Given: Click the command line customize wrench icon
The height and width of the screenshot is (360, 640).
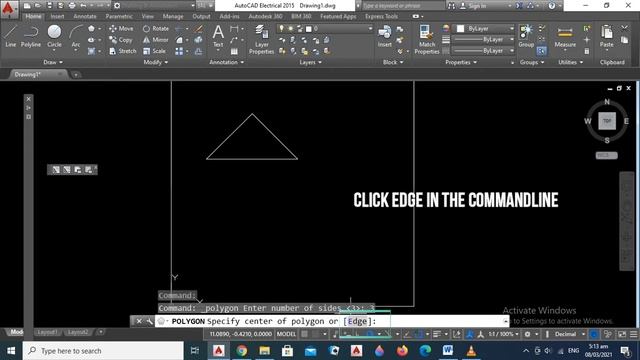Looking at the screenshot, I should (149, 321).
